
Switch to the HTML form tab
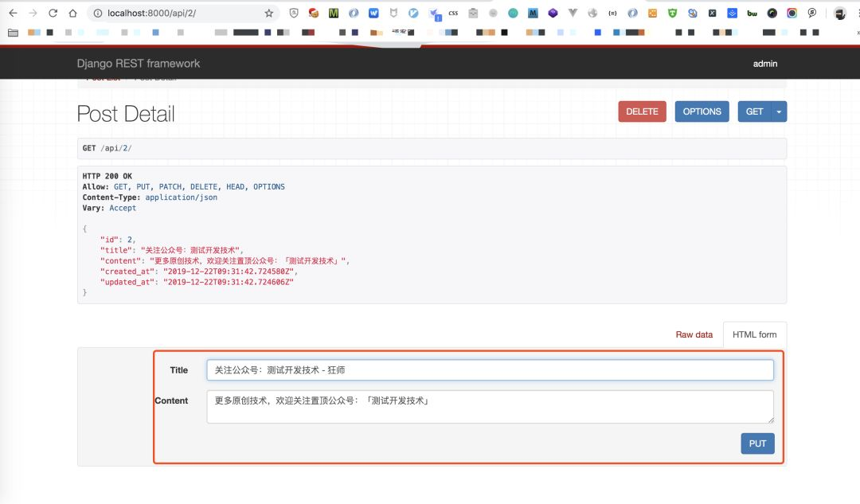point(755,334)
